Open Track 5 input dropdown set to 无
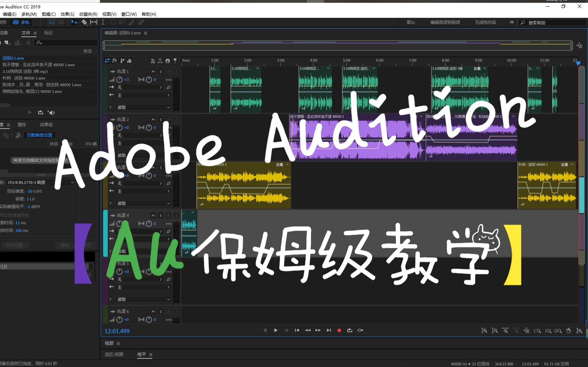The width and height of the screenshot is (588, 367). 139,279
